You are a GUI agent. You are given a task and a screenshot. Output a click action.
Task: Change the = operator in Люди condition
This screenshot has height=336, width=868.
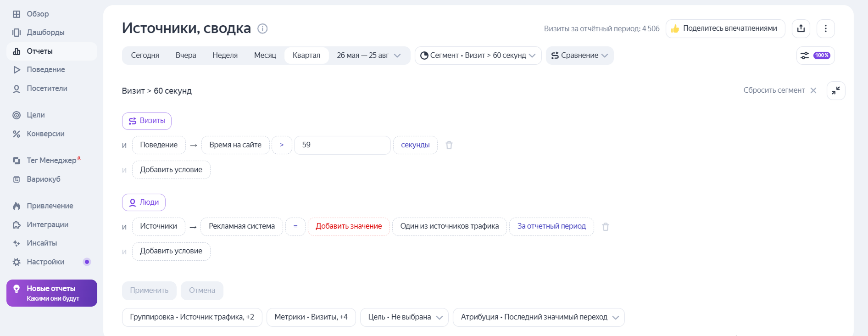(x=295, y=226)
